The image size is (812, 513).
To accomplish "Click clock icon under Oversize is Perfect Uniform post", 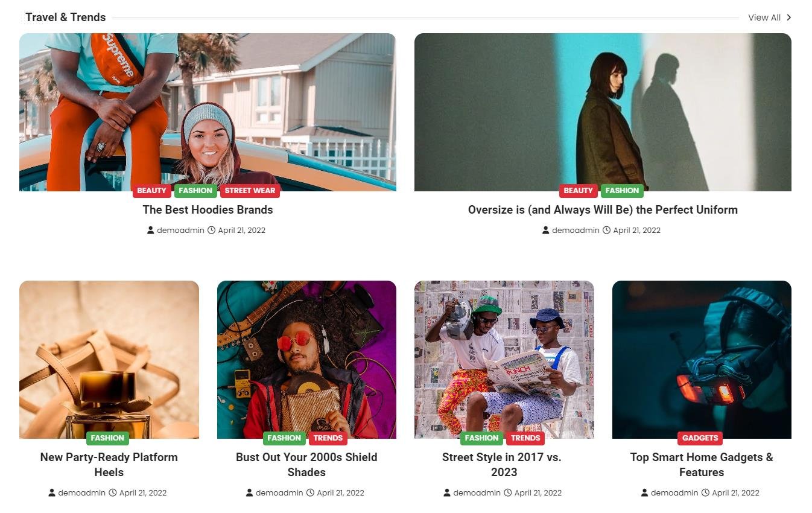I will tap(607, 230).
